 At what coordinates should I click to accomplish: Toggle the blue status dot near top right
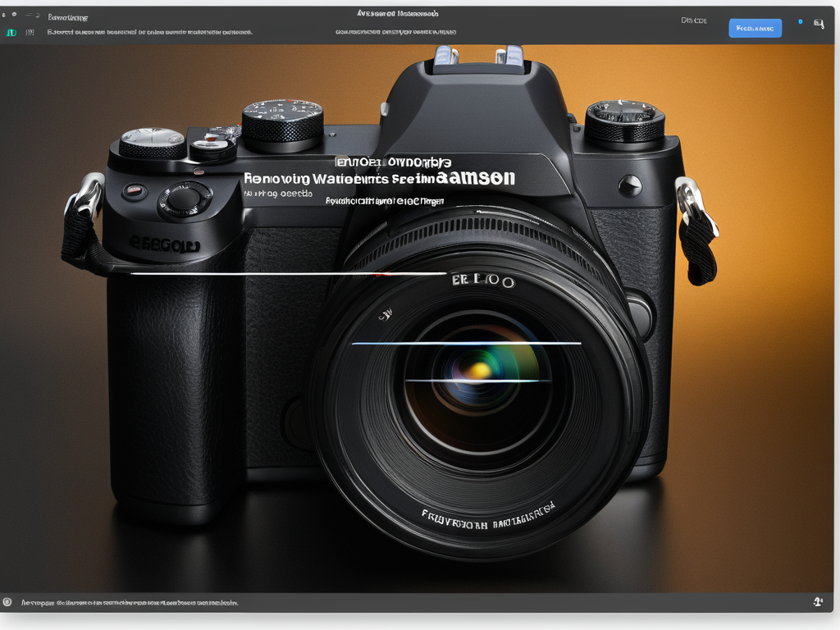801,21
